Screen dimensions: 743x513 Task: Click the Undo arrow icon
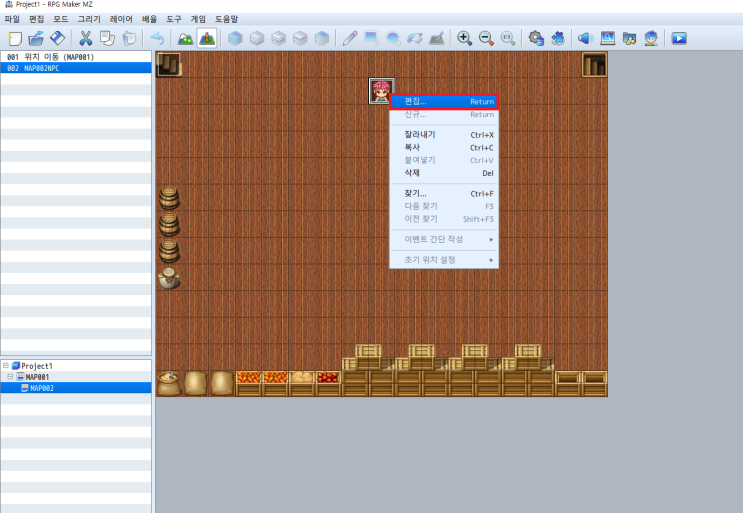157,38
